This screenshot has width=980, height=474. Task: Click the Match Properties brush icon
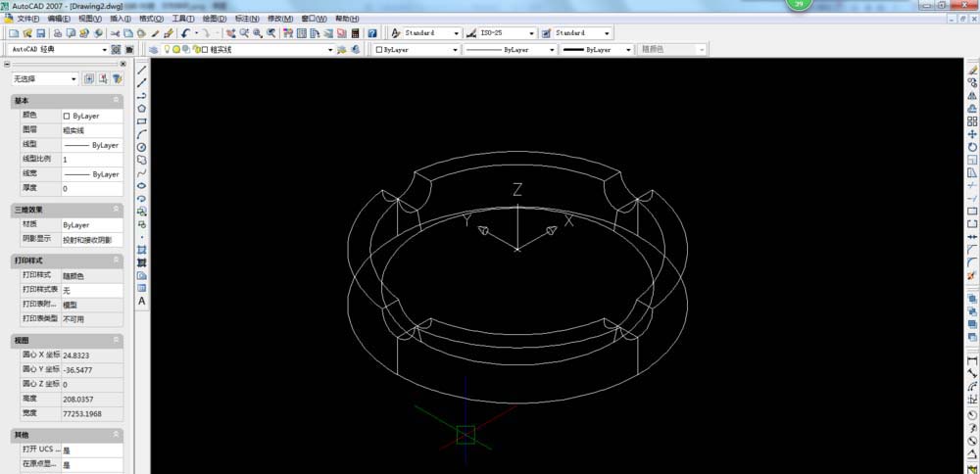(x=156, y=33)
